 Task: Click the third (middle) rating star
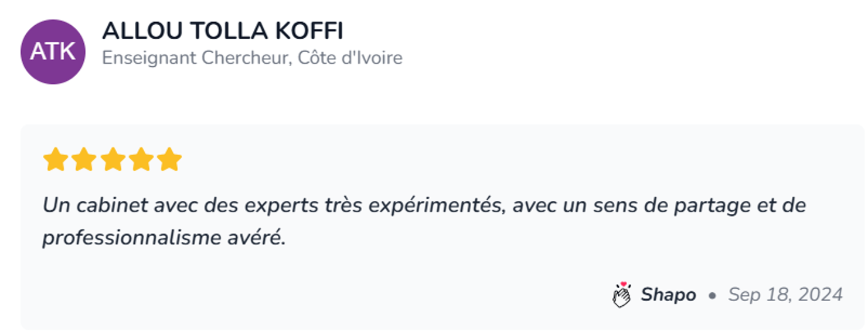click(112, 160)
